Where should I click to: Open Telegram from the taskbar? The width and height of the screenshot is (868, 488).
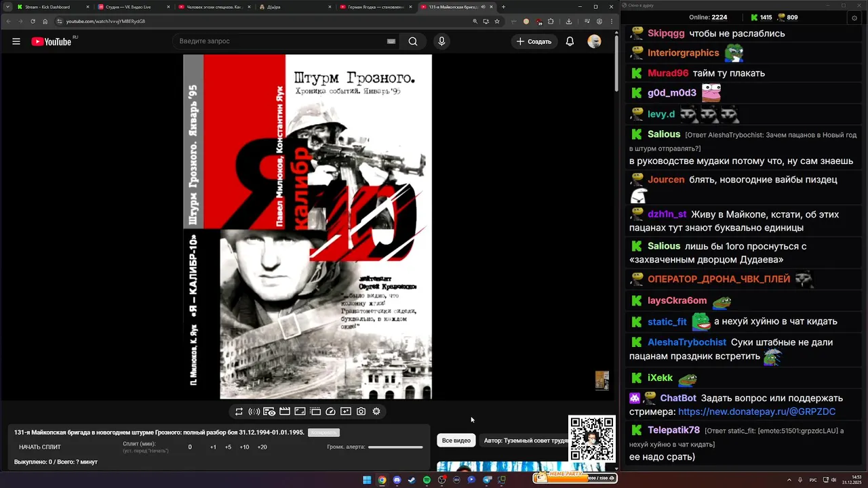(x=487, y=480)
